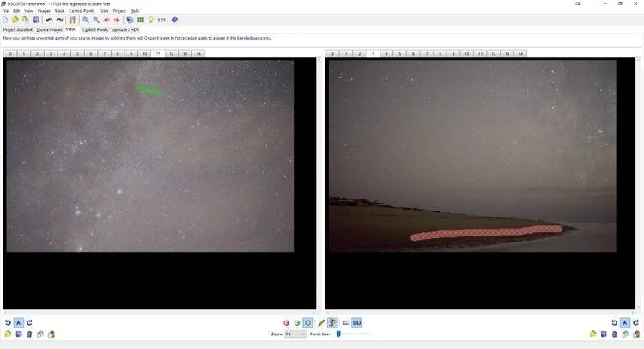
Task: Select image tab 4 in right pane
Action: coord(386,53)
